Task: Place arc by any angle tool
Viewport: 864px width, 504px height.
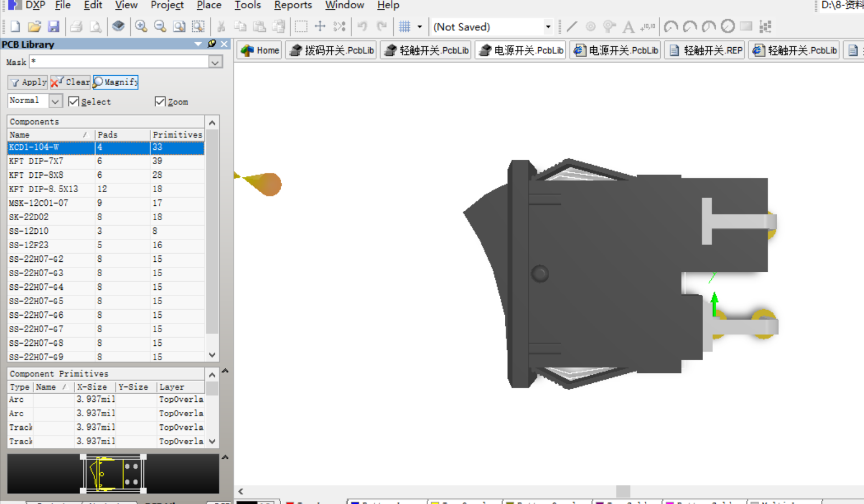Action: pyautogui.click(x=709, y=26)
